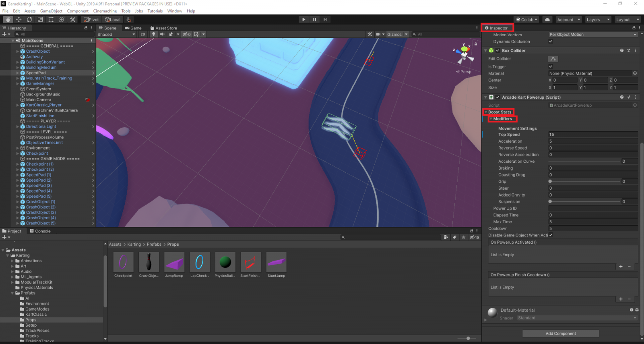Toggle scene lighting bulb icon
The height and width of the screenshot is (344, 644).
[x=153, y=34]
